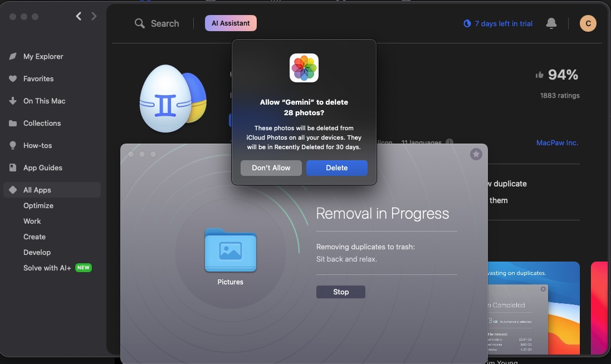
Task: Click the 94% rating value
Action: point(563,75)
